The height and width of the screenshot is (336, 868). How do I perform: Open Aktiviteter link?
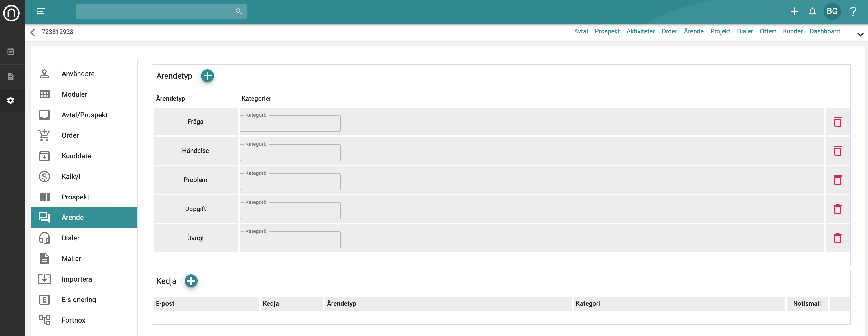640,31
